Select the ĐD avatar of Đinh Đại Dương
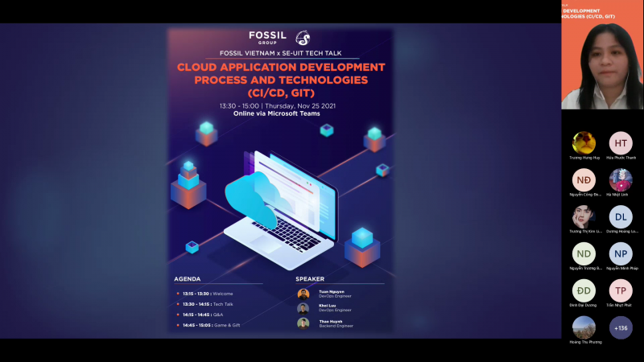The image size is (644, 362). pyautogui.click(x=584, y=290)
